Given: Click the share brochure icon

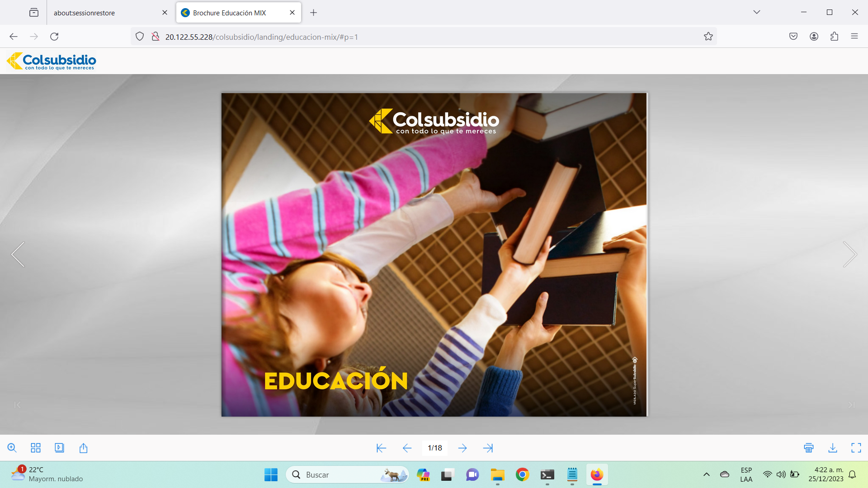Looking at the screenshot, I should (83, 448).
